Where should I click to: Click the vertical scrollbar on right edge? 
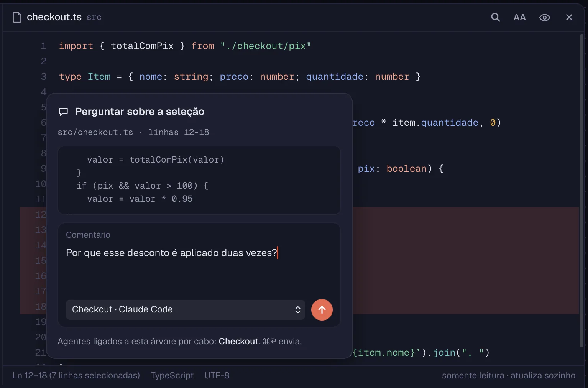tap(582, 190)
